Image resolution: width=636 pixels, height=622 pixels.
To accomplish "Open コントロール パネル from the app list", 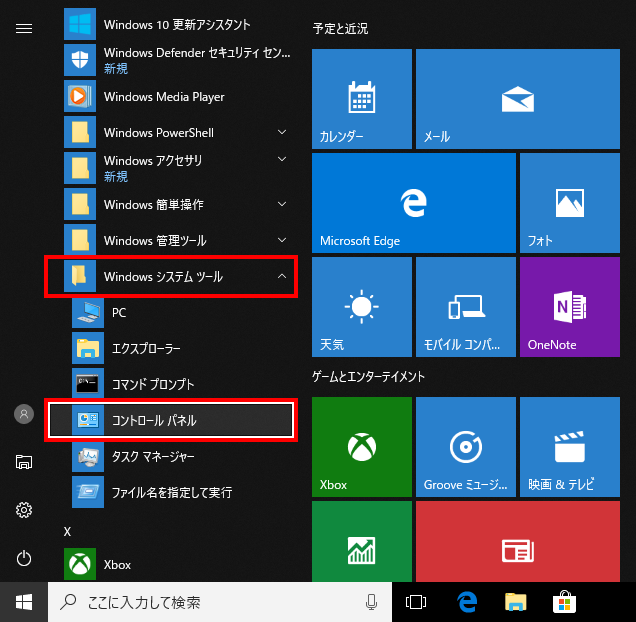I will 171,420.
